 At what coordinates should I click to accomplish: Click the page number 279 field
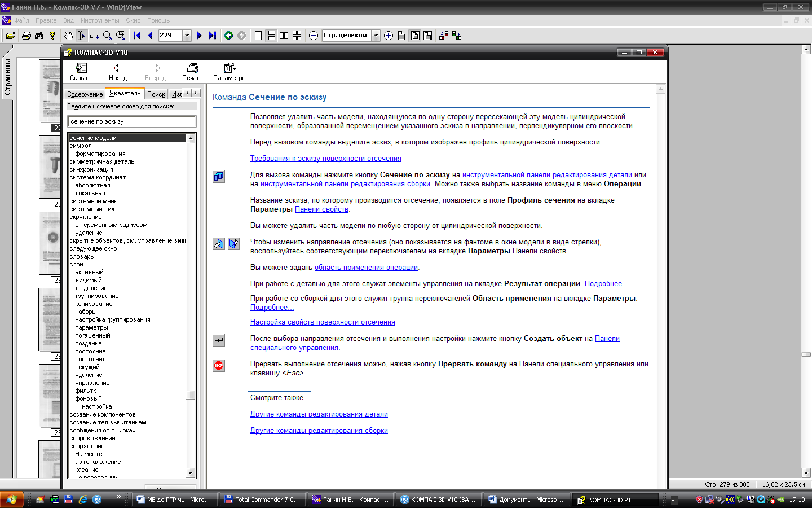(x=170, y=36)
